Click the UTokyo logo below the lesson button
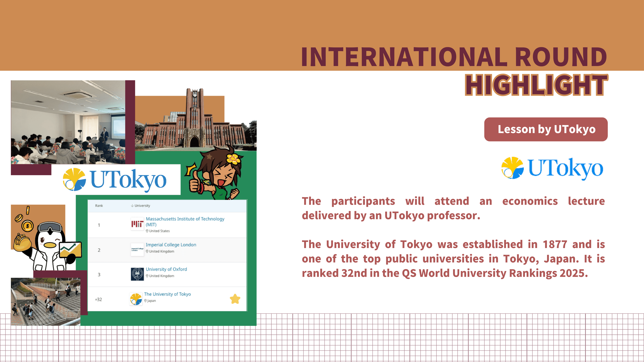The height and width of the screenshot is (362, 644). [552, 168]
